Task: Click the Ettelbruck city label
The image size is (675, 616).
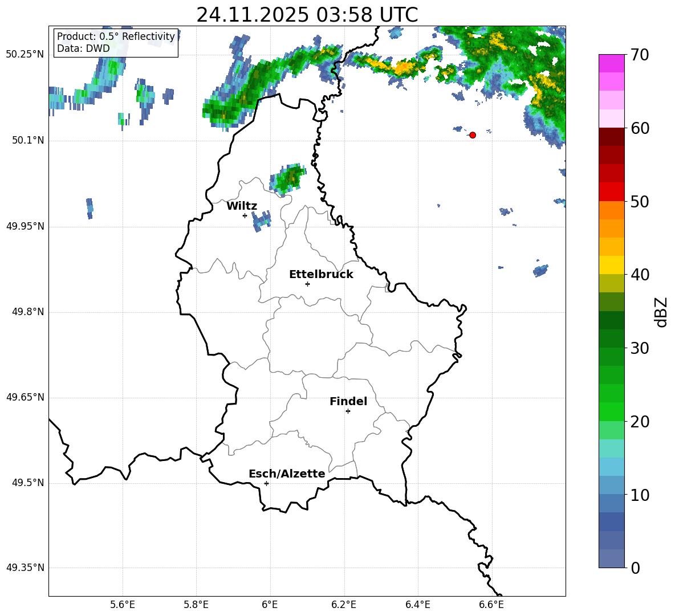Action: click(321, 275)
